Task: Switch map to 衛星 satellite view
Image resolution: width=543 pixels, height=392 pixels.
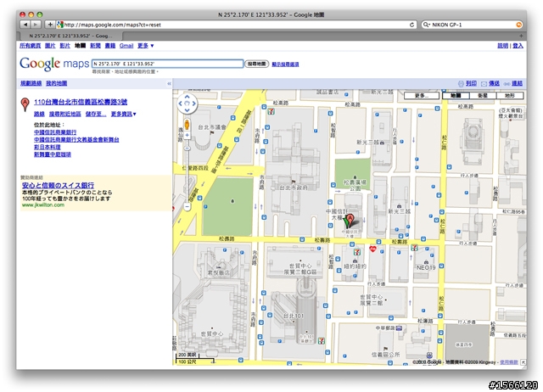Action: point(483,95)
